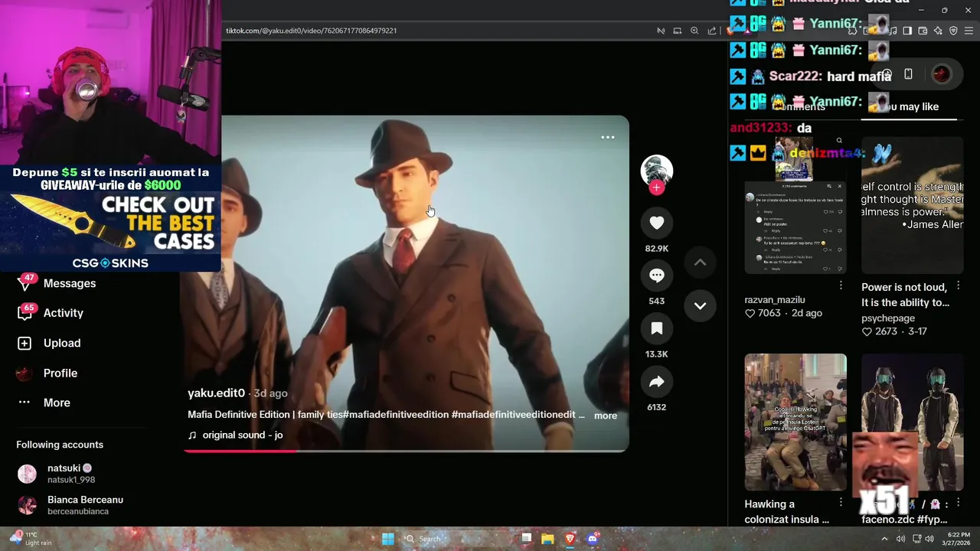This screenshot has height=551, width=980.
Task: Open the volume speaker tray icon
Action: [929, 539]
